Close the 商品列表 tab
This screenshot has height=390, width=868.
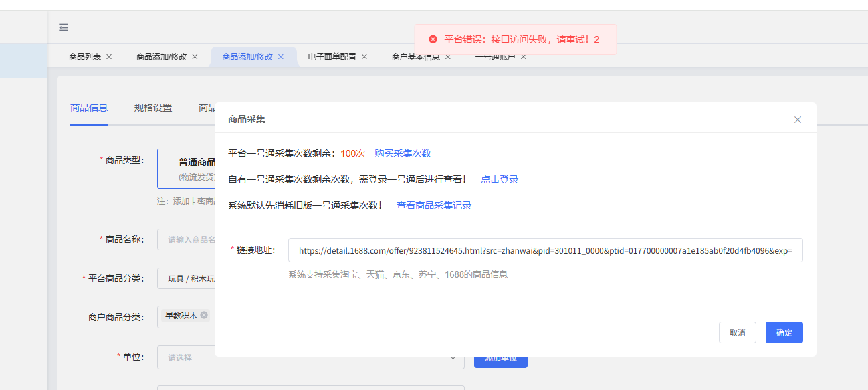coord(109,57)
